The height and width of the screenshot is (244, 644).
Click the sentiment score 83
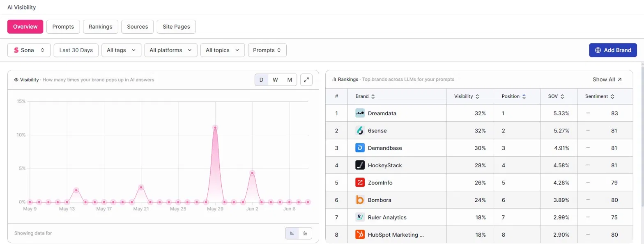click(614, 113)
